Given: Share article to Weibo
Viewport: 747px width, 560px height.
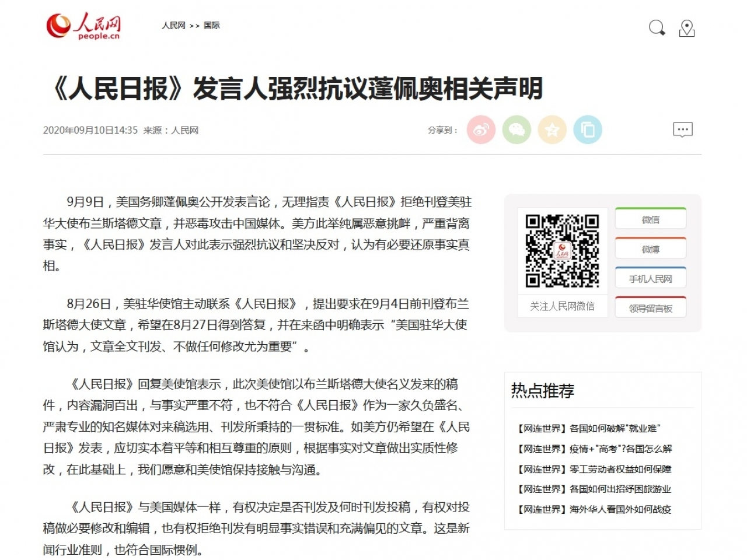Looking at the screenshot, I should [x=481, y=129].
